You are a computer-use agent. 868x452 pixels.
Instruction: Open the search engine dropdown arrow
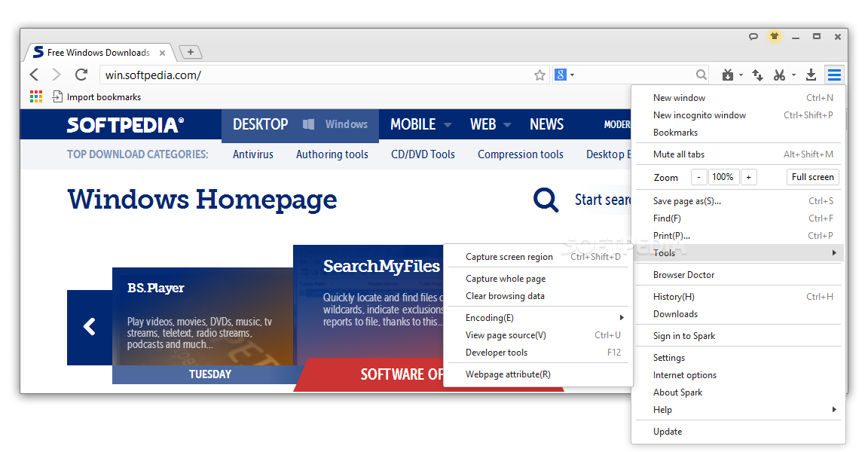[x=572, y=75]
